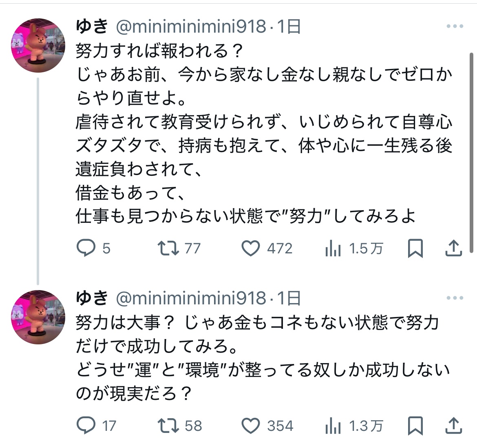
Task: Open more options menu on first tweet
Action: tap(455, 27)
